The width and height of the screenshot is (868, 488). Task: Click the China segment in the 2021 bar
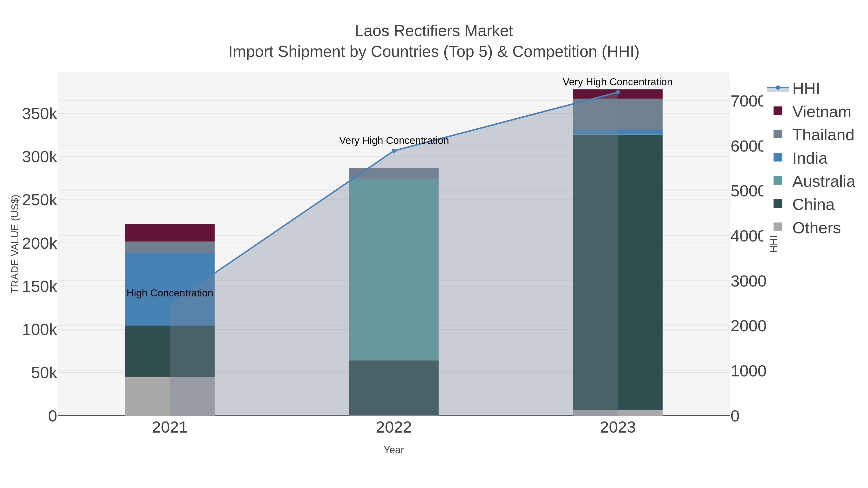[170, 351]
